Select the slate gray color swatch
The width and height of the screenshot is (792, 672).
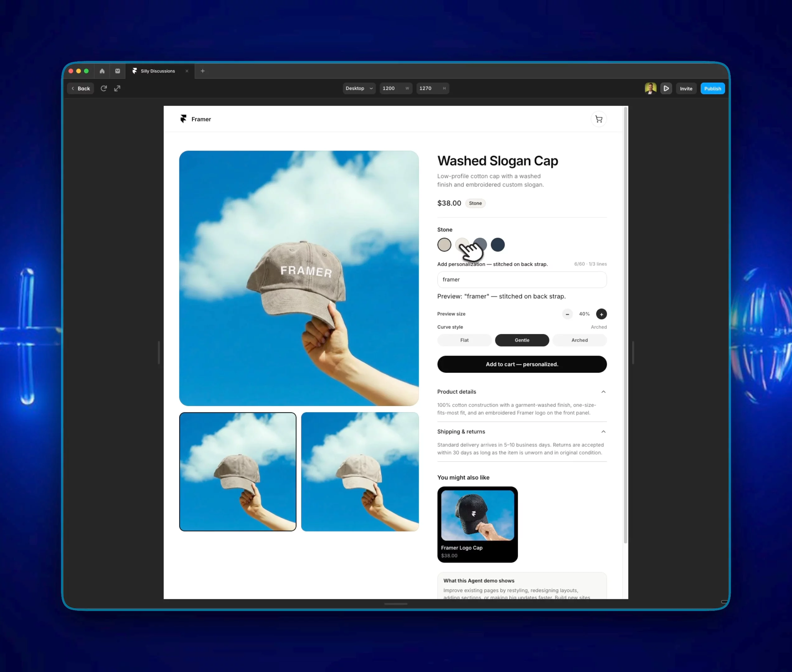tap(480, 245)
